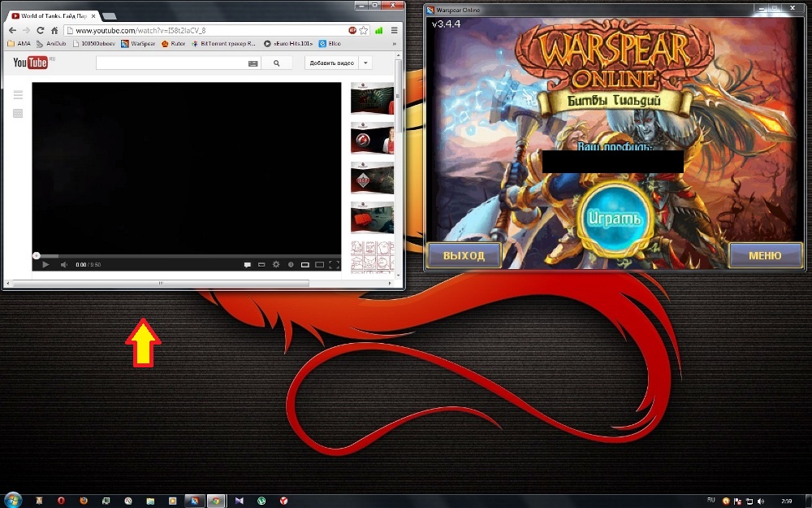This screenshot has width=812, height=508.
Task: Open the Chrome home page
Action: (54, 31)
